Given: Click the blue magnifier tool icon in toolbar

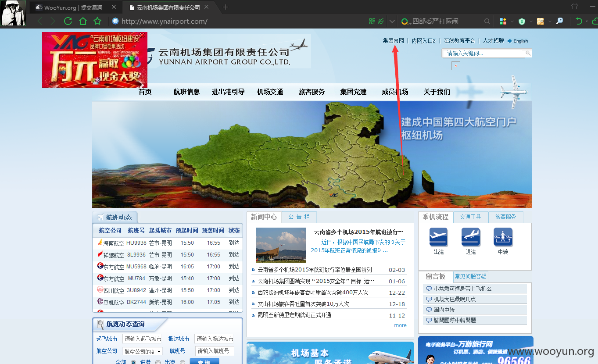Looking at the screenshot, I should [559, 21].
